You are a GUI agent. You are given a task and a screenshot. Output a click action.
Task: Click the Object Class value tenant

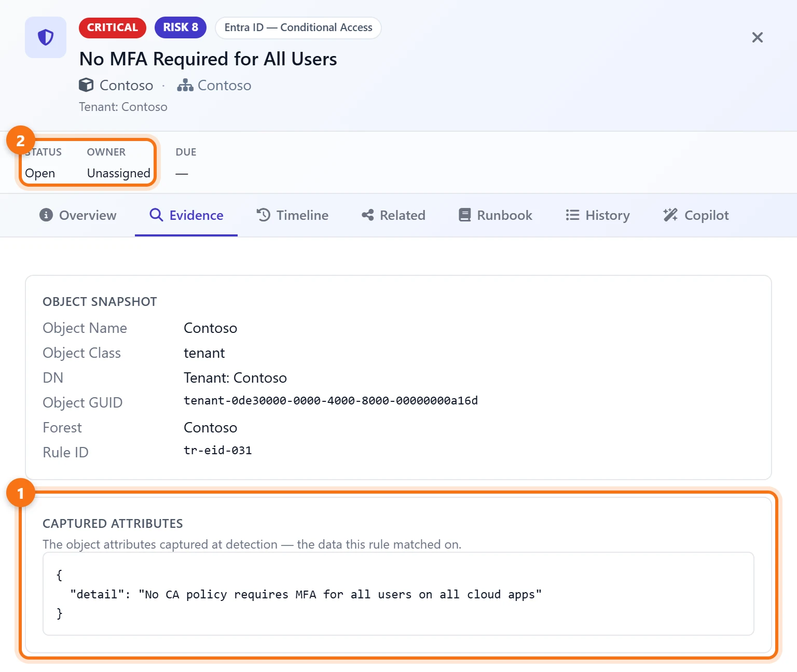204,353
